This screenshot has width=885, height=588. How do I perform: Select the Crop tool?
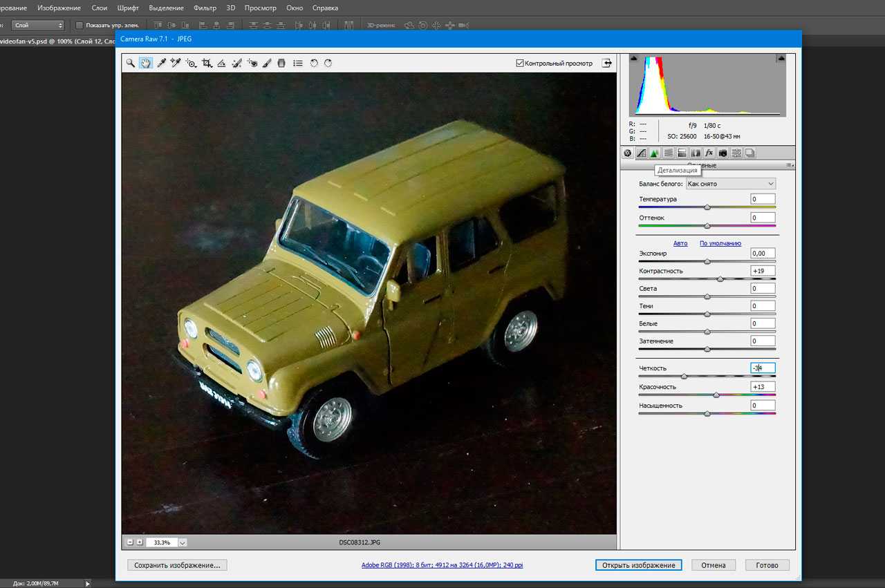pyautogui.click(x=207, y=63)
